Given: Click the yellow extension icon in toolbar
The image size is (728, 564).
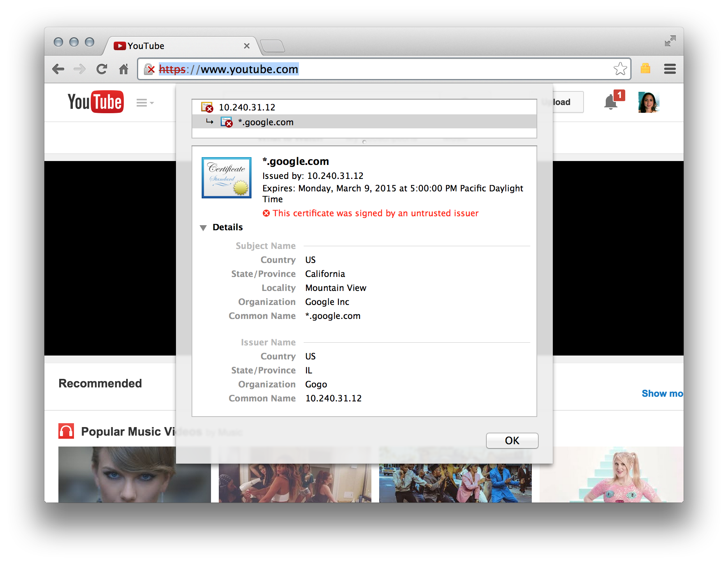Looking at the screenshot, I should [645, 69].
